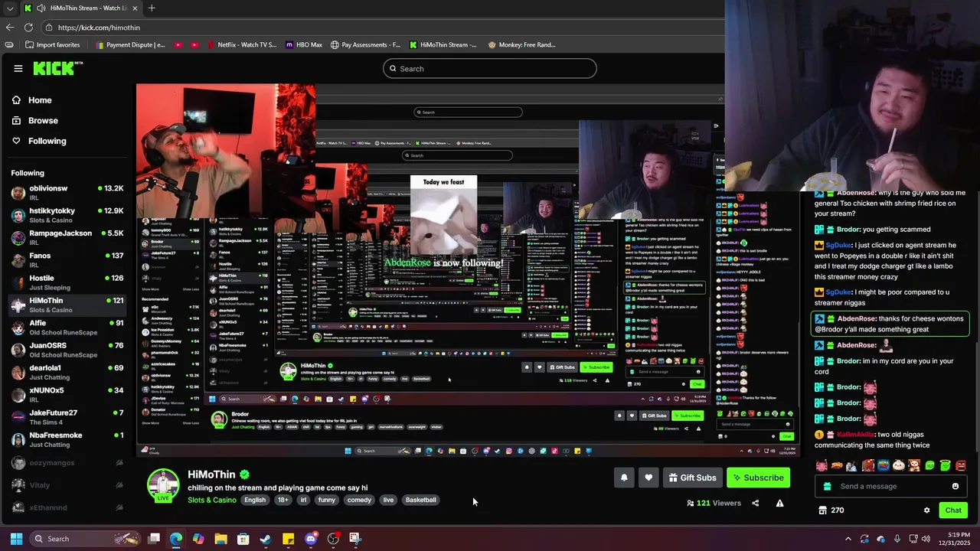Switch to the HiMoThin Stream browser tab
Viewport: 980px width, 551px height.
[80, 8]
